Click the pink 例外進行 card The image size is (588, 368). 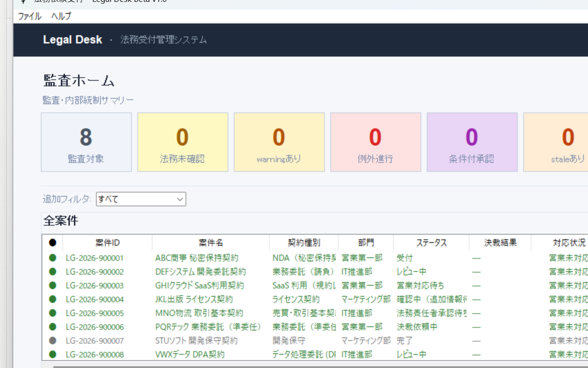[x=376, y=142]
